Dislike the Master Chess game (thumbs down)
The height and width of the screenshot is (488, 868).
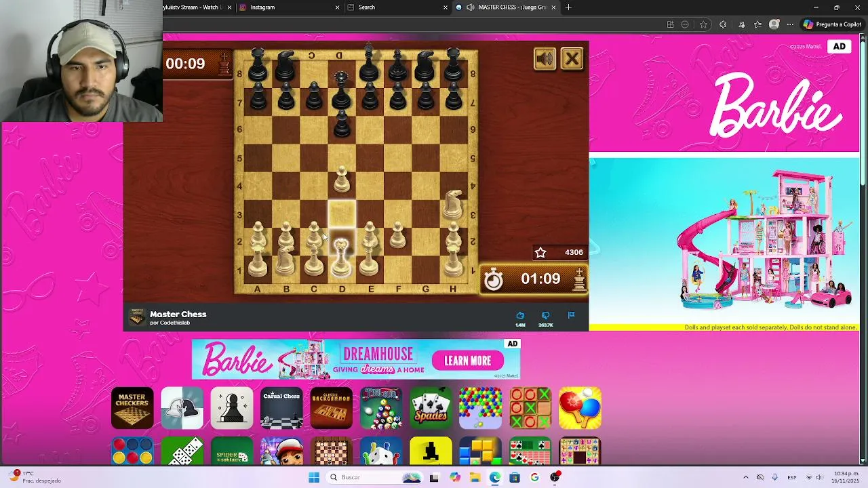[545, 315]
